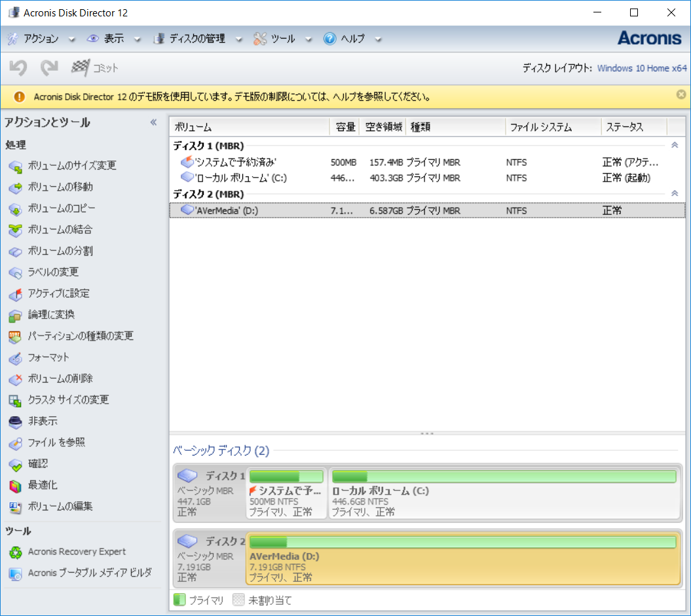Click the ボリュームのコピー (copy volume) icon

point(16,208)
